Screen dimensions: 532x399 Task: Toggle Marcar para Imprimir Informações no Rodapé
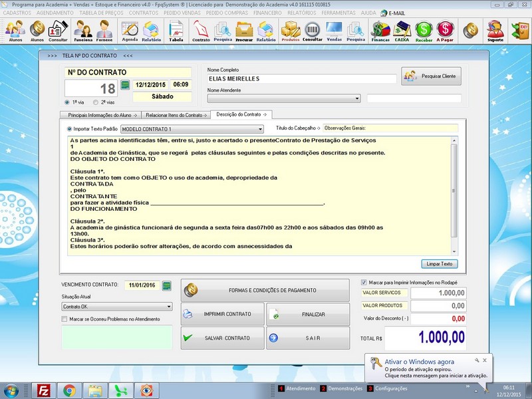(364, 282)
